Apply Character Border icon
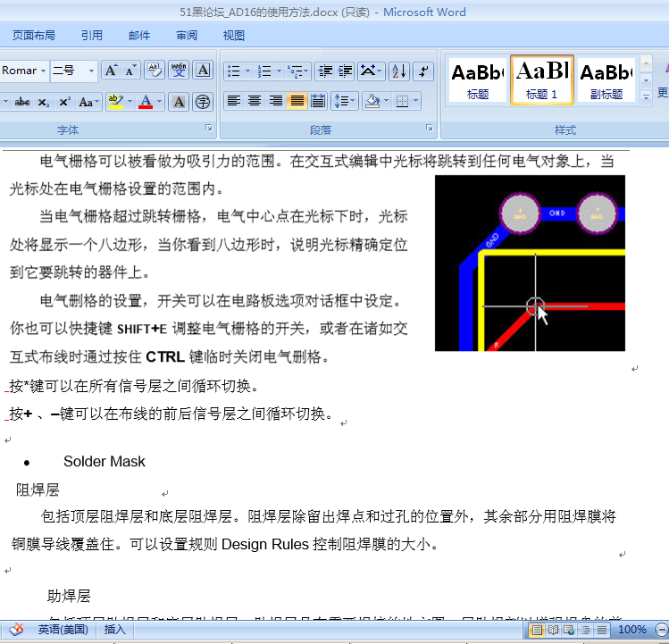This screenshot has height=644, width=669. [x=203, y=71]
